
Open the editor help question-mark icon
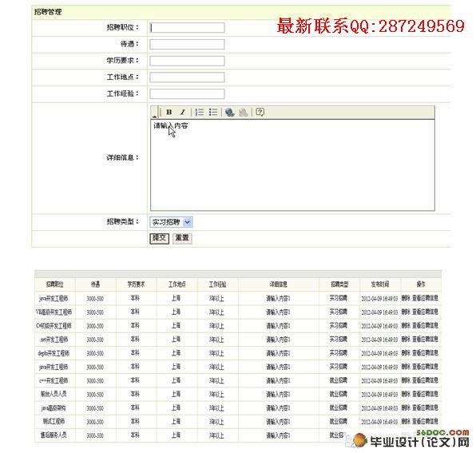click(260, 112)
